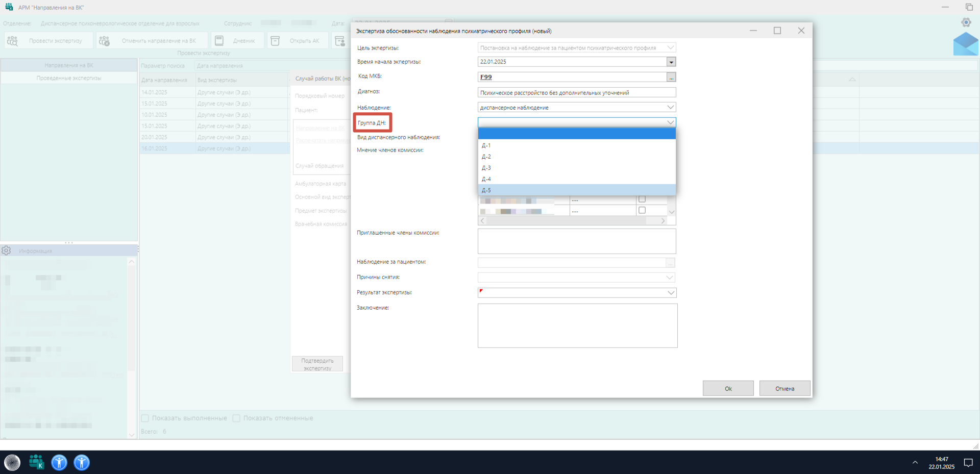The width and height of the screenshot is (980, 474).
Task: Select the row dated 14.01.2025
Action: pos(214,92)
